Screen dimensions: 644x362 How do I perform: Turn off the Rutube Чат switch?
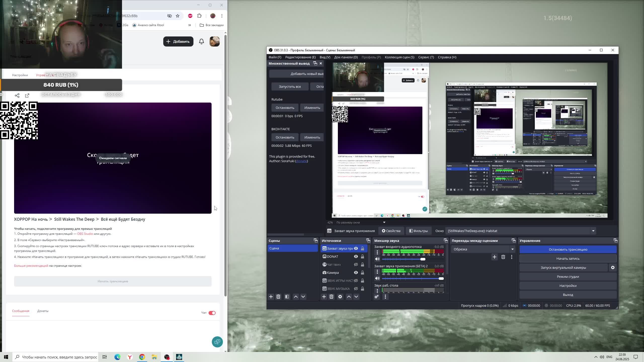[212, 313]
